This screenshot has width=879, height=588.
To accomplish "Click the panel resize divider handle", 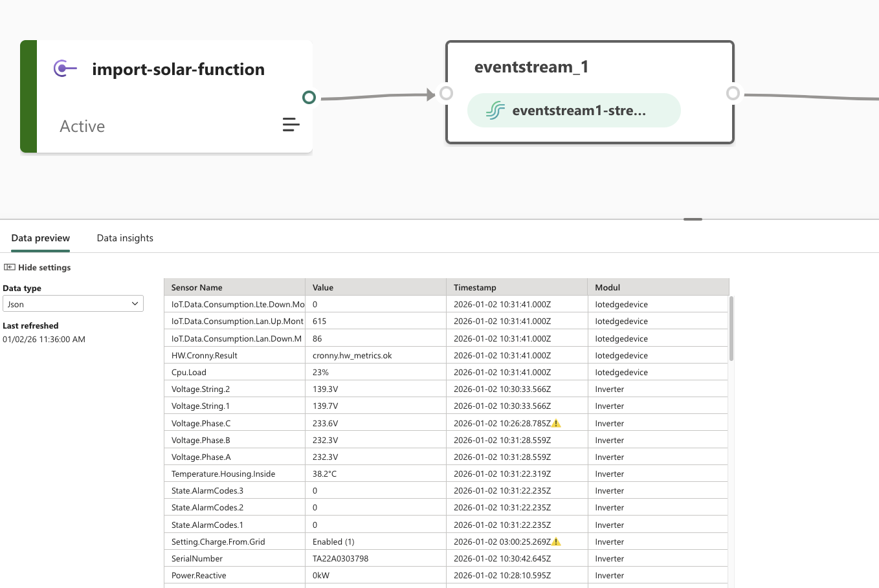I will [x=693, y=219].
